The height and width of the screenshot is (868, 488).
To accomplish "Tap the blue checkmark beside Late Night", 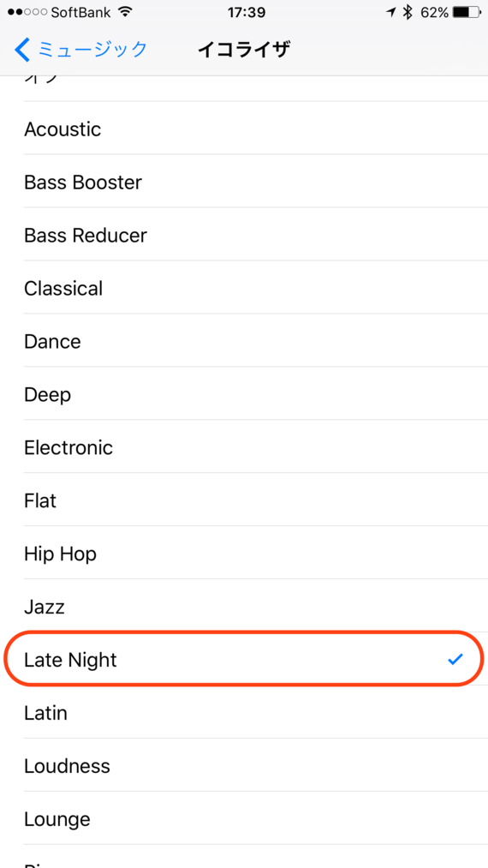I will 455,659.
